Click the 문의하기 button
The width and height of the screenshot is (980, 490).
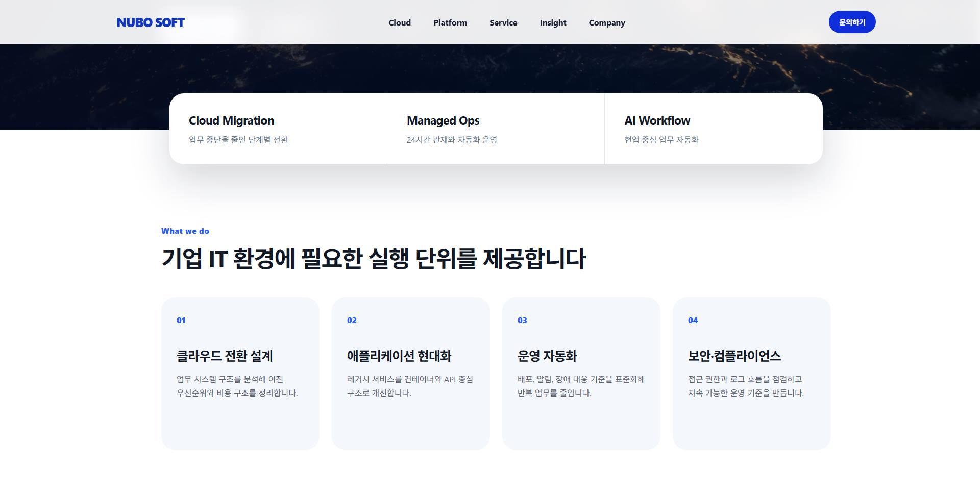852,22
